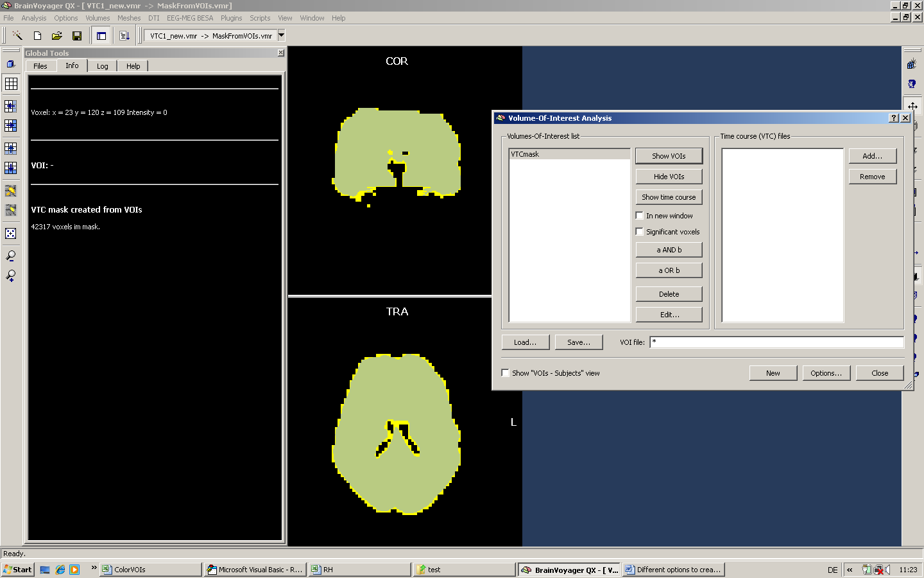Viewport: 924px width, 578px height.
Task: Click the 'a AND b' button
Action: (x=669, y=250)
